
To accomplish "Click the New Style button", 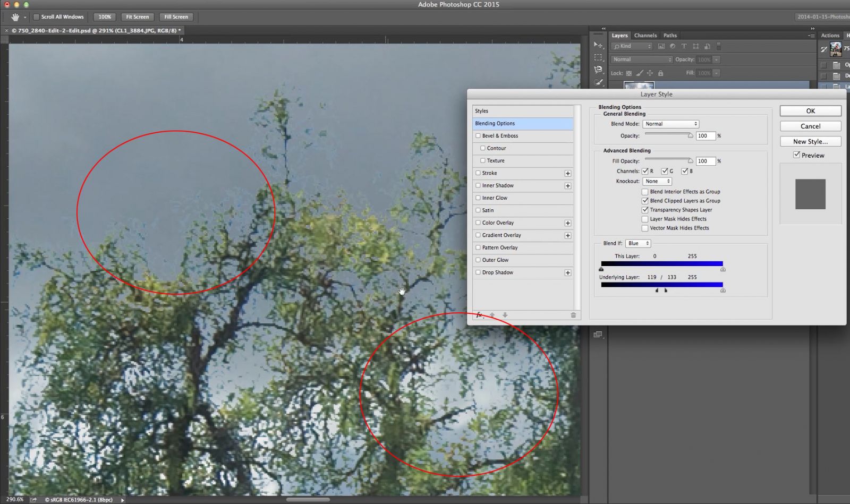I will (x=810, y=141).
